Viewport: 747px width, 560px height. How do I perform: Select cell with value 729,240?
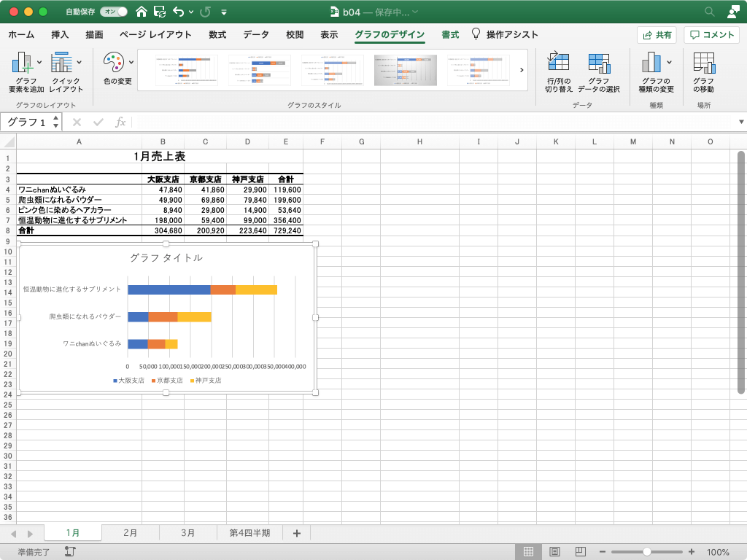(x=286, y=230)
